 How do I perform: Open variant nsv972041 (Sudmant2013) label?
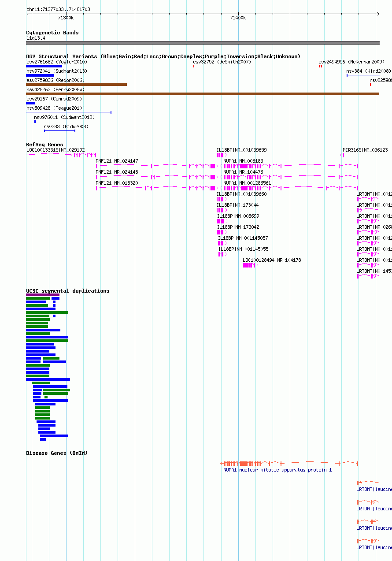pyautogui.click(x=57, y=71)
